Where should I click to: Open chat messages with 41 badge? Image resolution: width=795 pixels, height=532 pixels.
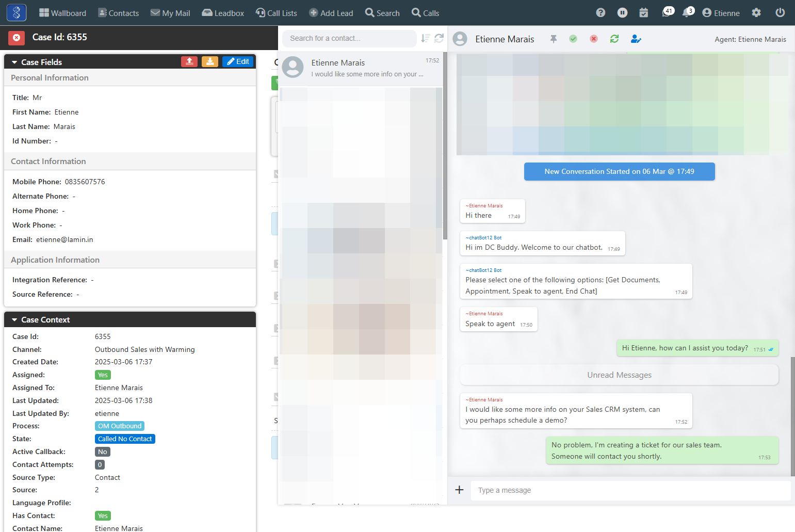(x=668, y=12)
